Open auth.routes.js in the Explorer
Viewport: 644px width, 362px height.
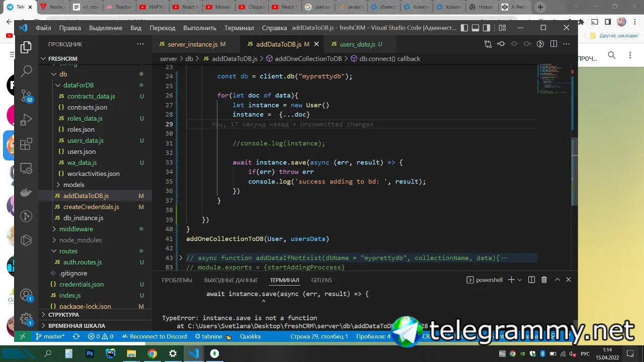tap(95, 262)
